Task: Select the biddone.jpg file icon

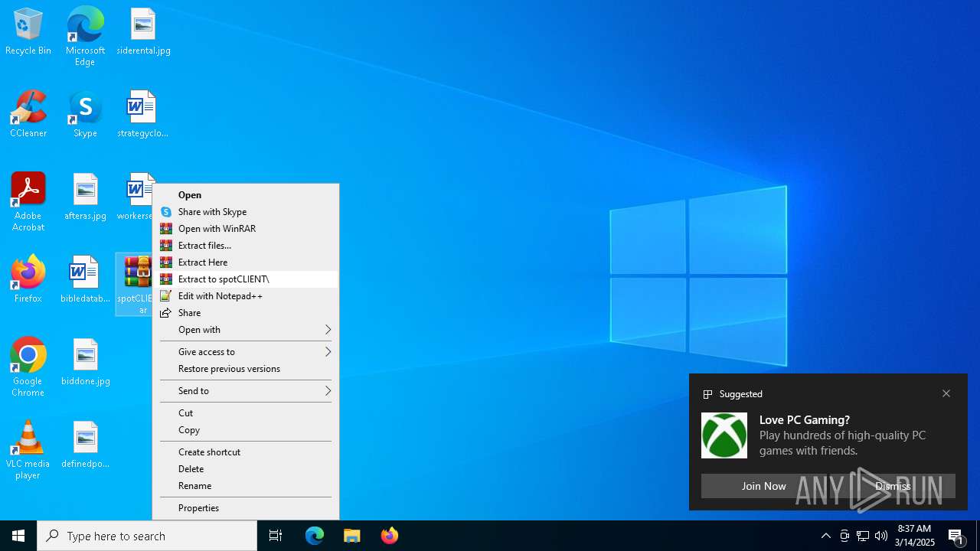Action: pyautogui.click(x=85, y=362)
